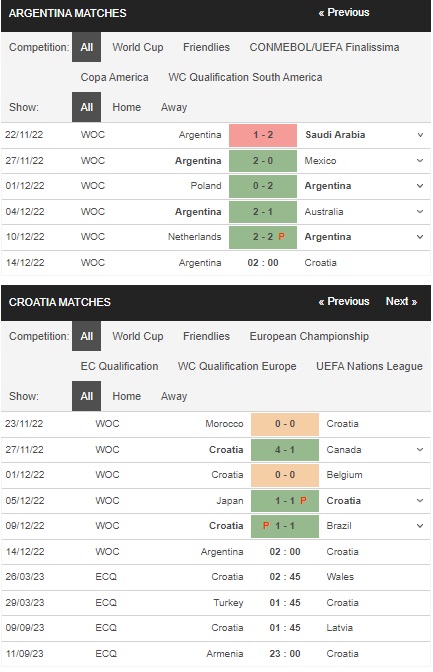Select CONMEBOL/UEFA Finalissima competition filter

coord(324,47)
